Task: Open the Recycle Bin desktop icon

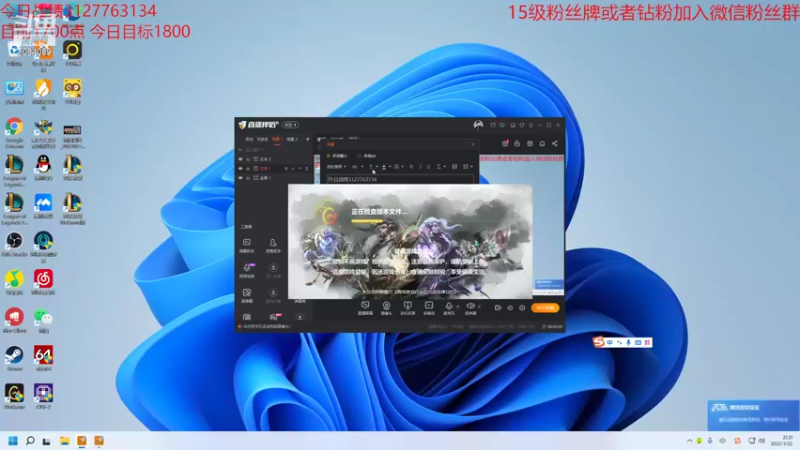Action: coord(14,51)
